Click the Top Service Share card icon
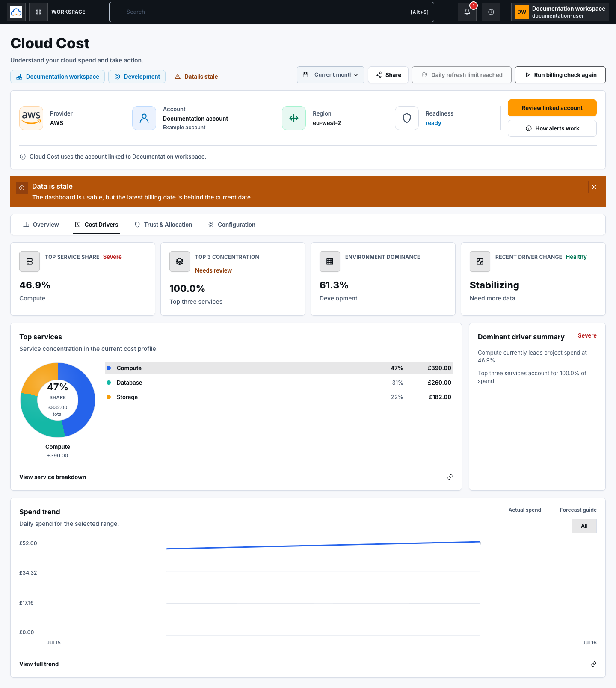Image resolution: width=616 pixels, height=688 pixels. click(30, 261)
